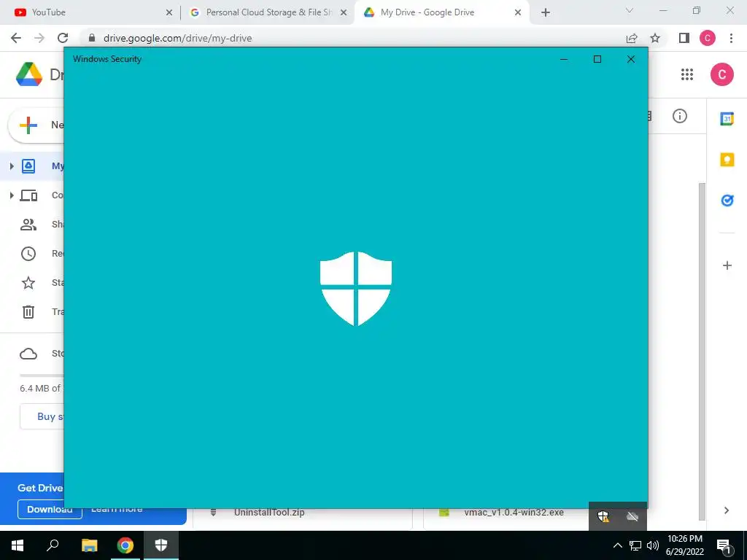Click the Drive page vertical scrollbar

(702, 351)
